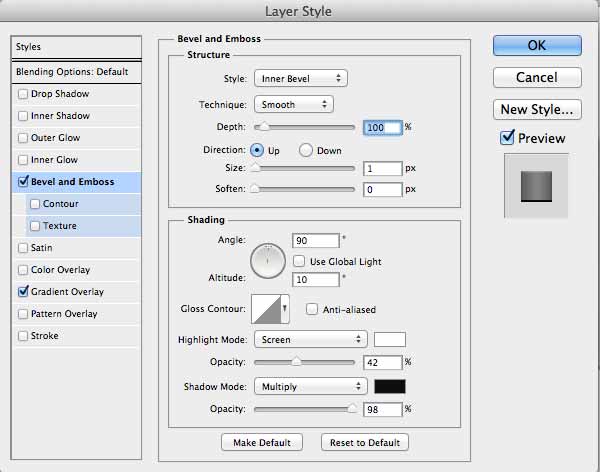Click the Depth slider
The width and height of the screenshot is (600, 472).
305,127
